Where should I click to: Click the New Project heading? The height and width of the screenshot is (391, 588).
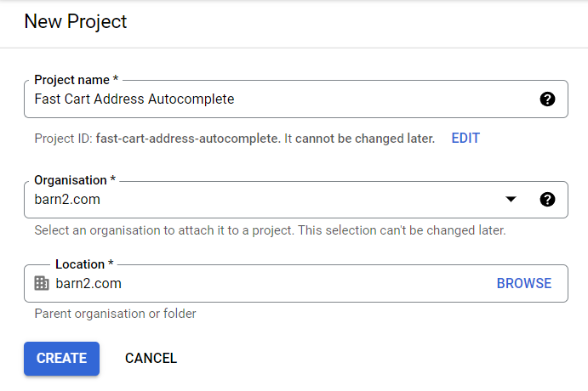(x=76, y=22)
